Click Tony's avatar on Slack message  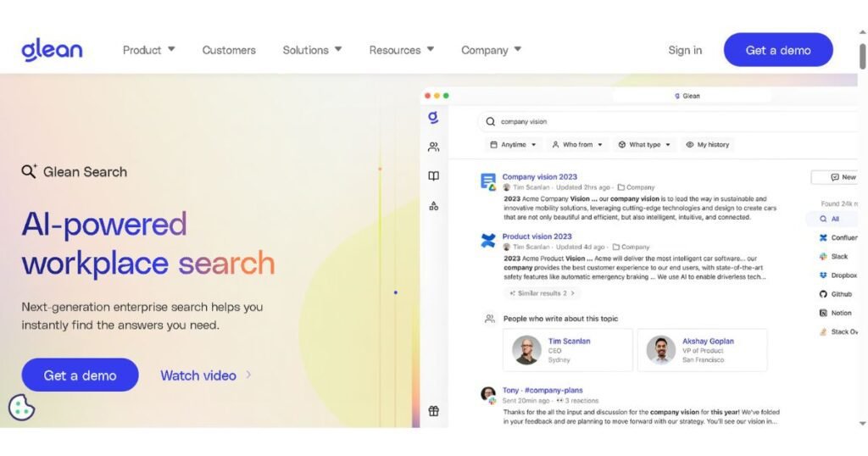[x=487, y=394]
